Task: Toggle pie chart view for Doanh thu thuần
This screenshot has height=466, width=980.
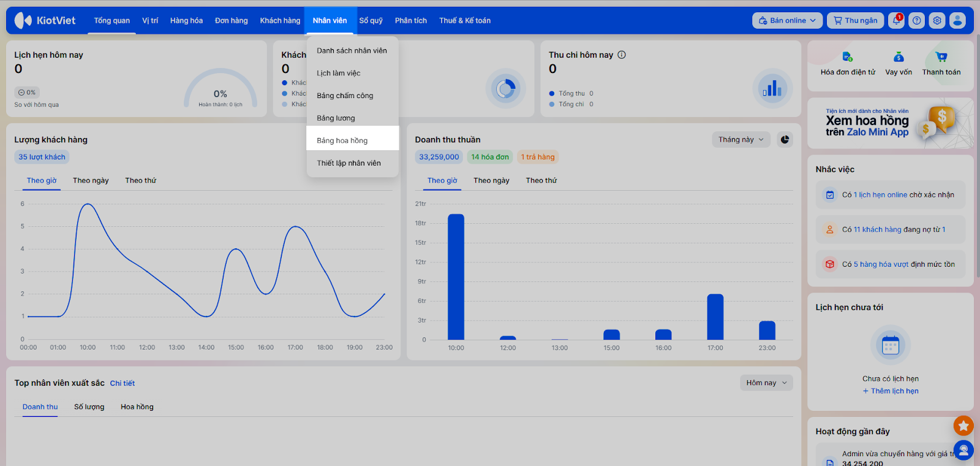Action: 785,140
